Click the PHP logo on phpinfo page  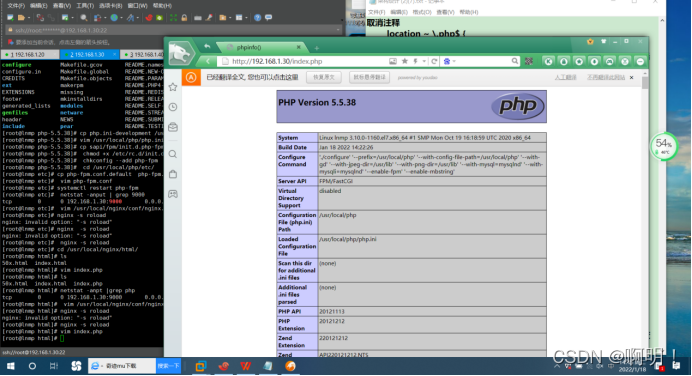coord(518,106)
